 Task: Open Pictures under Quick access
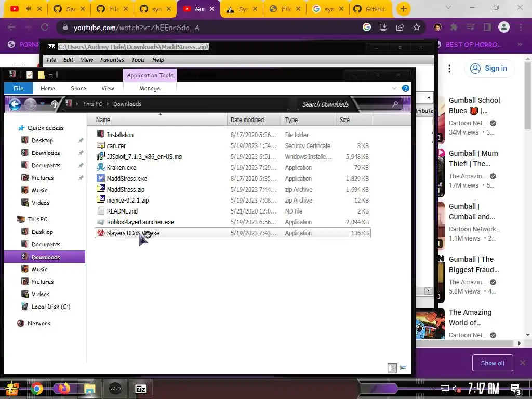tap(43, 178)
